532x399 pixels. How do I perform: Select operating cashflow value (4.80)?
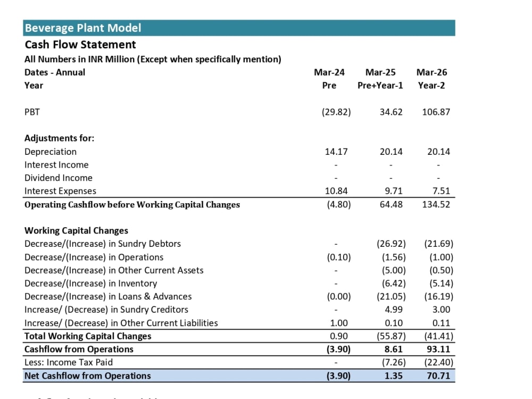(339, 205)
